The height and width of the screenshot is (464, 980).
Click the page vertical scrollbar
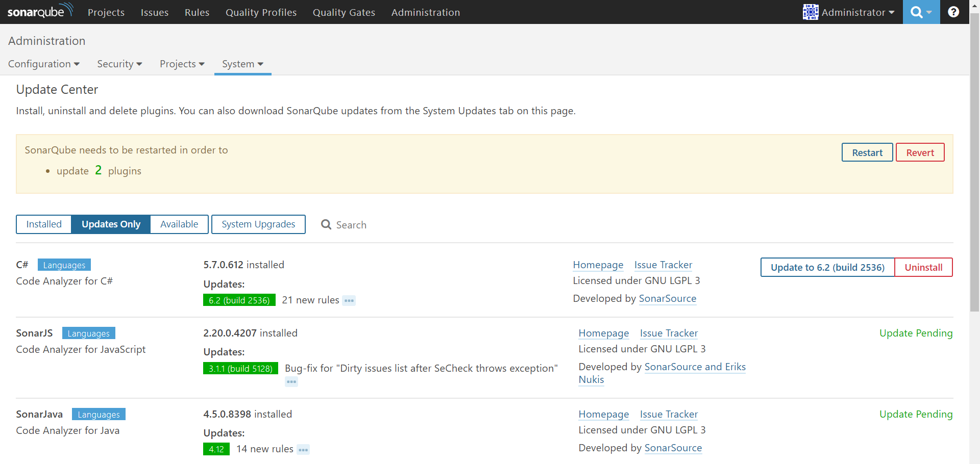[974, 163]
